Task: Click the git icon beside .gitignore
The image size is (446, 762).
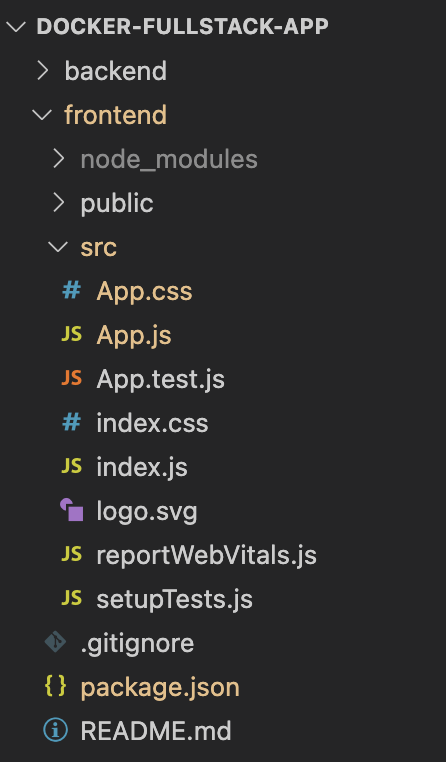Action: pyautogui.click(x=55, y=641)
